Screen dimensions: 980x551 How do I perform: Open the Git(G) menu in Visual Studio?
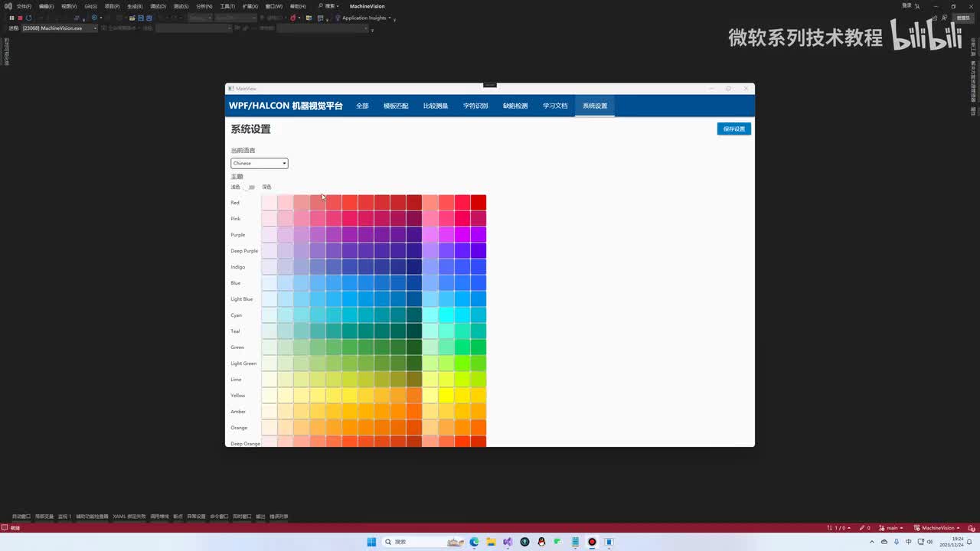tap(90, 6)
